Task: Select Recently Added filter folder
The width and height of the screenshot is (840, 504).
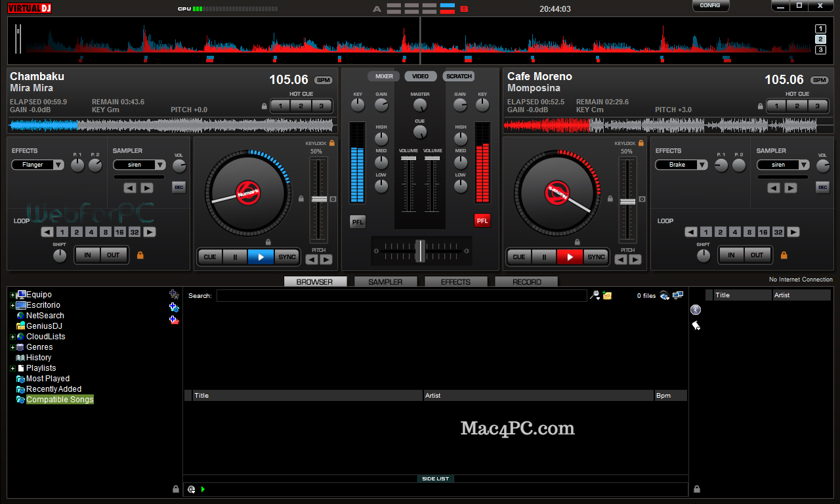Action: (53, 389)
